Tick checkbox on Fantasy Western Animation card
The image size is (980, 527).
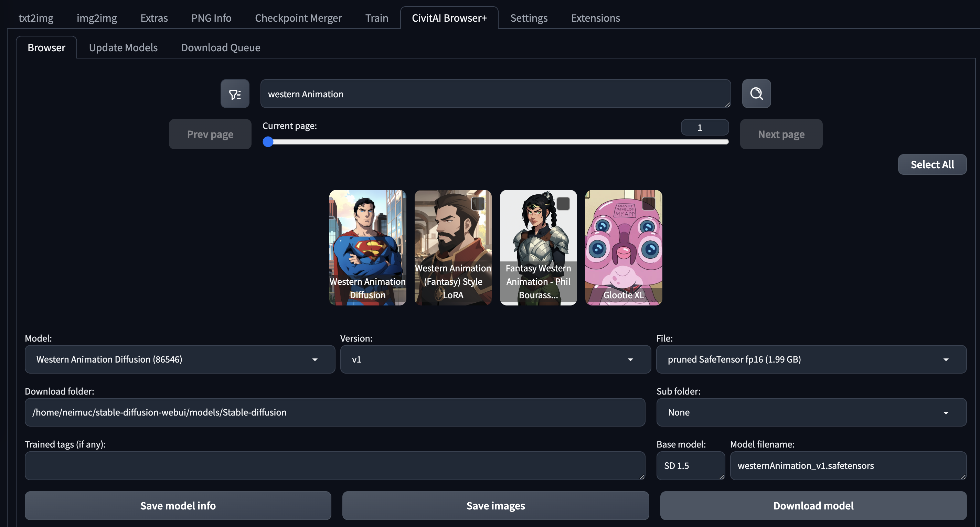[x=563, y=203]
